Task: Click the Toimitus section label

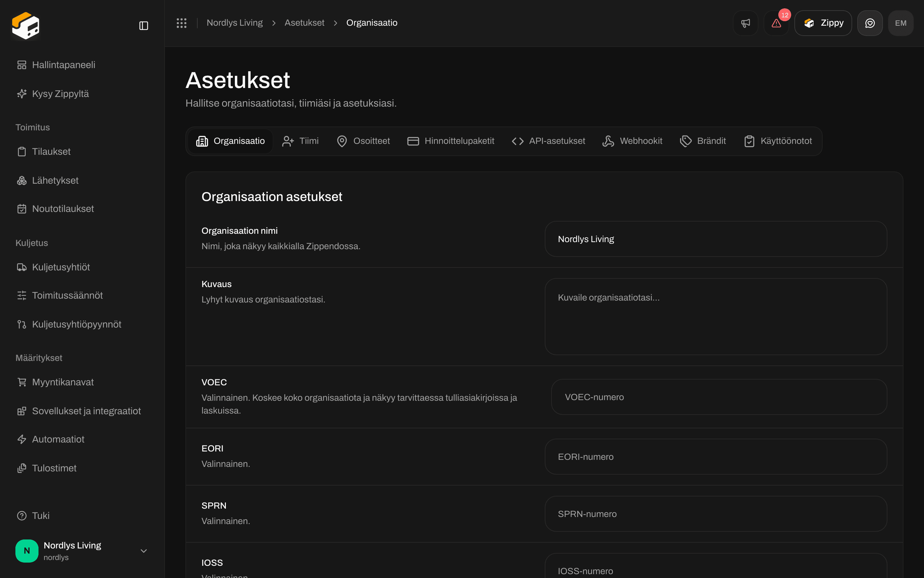Action: 32,127
